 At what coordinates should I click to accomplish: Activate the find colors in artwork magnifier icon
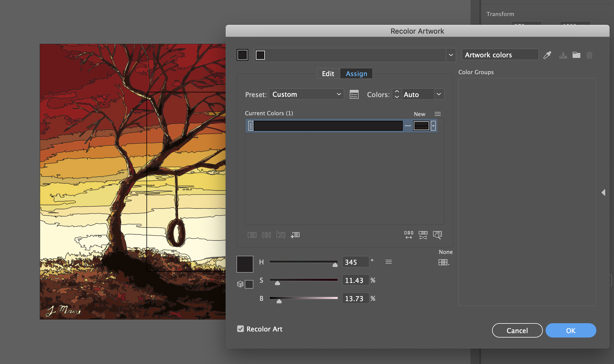coord(437,235)
